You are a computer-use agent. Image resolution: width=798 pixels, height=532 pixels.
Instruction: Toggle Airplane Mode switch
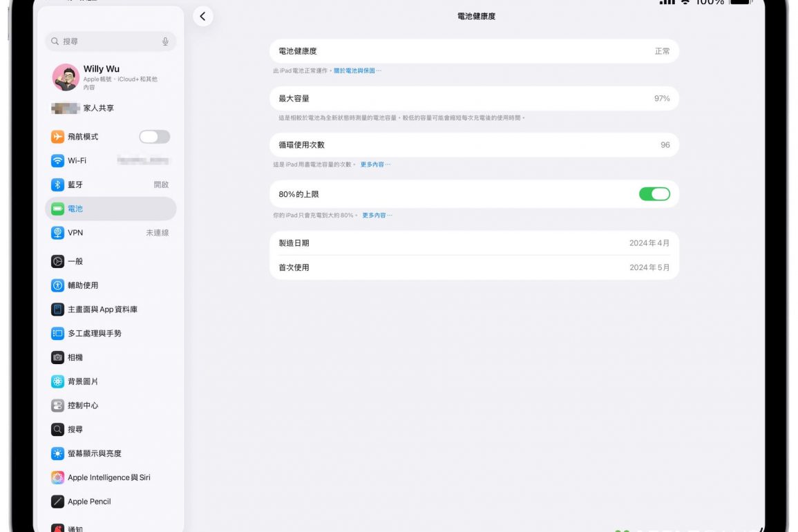(154, 137)
